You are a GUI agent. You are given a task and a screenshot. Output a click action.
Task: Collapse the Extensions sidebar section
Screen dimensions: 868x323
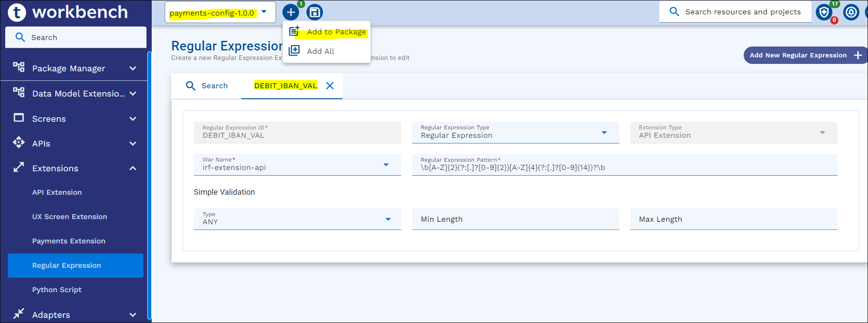point(133,168)
